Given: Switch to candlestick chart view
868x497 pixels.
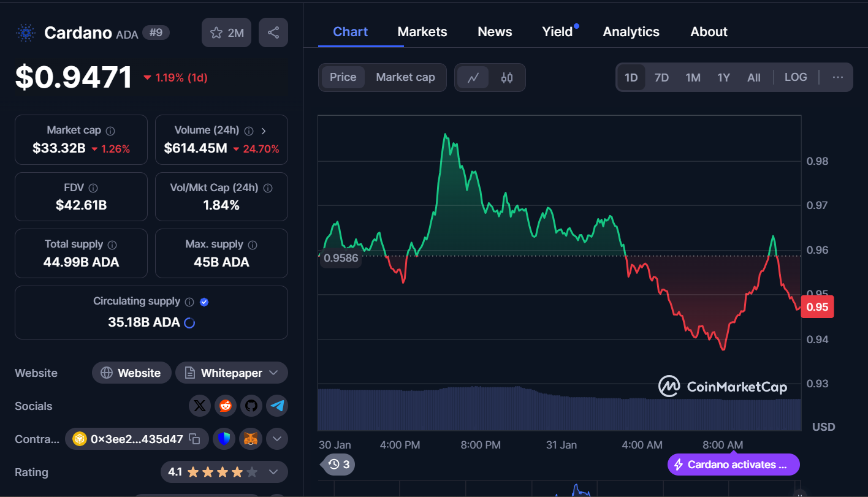Looking at the screenshot, I should coord(507,78).
